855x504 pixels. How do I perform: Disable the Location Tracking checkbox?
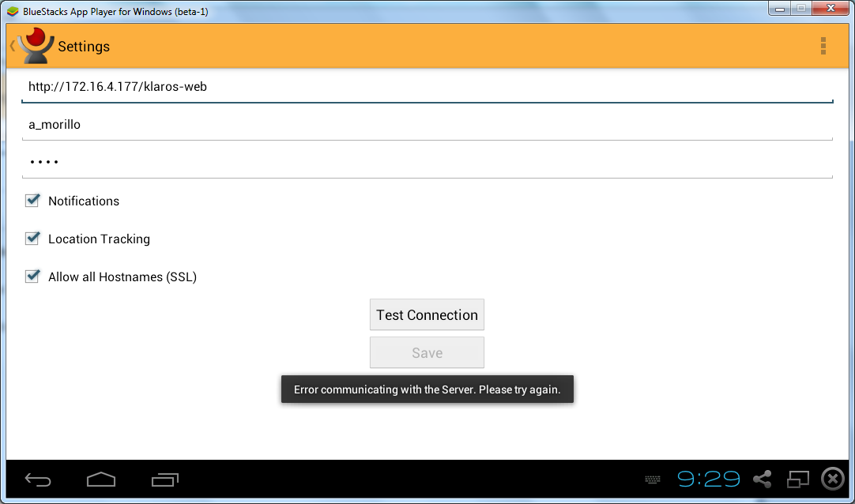point(32,239)
